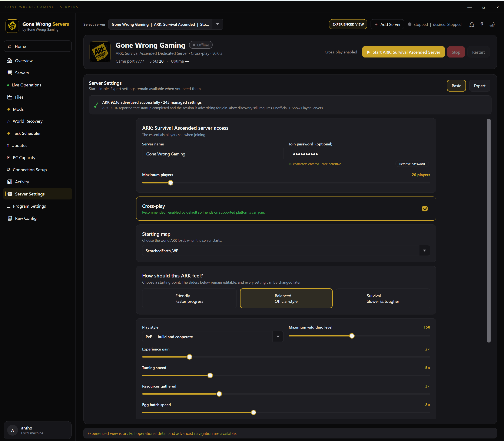Viewport: 504px width, 441px height.
Task: Click the Resources gathered slider handle
Action: click(x=219, y=394)
